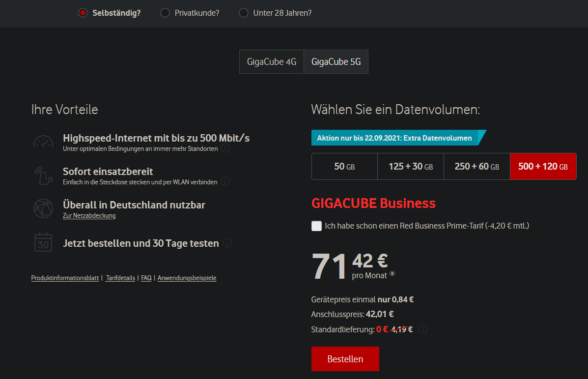Open the Anwendungsbeispiele link
The height and width of the screenshot is (379, 588).
pos(187,278)
